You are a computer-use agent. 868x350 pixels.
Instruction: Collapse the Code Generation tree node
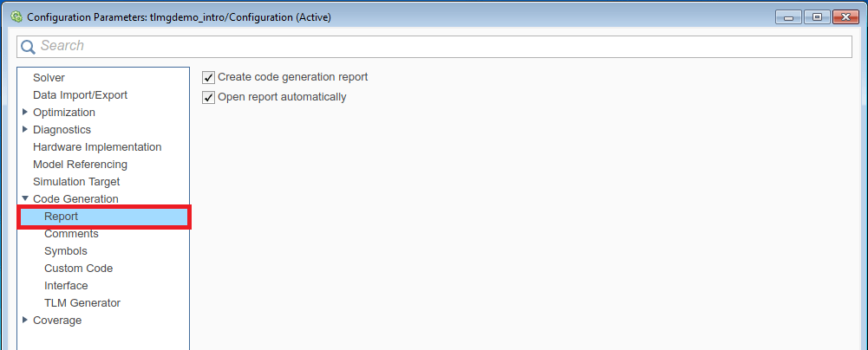tap(25, 198)
